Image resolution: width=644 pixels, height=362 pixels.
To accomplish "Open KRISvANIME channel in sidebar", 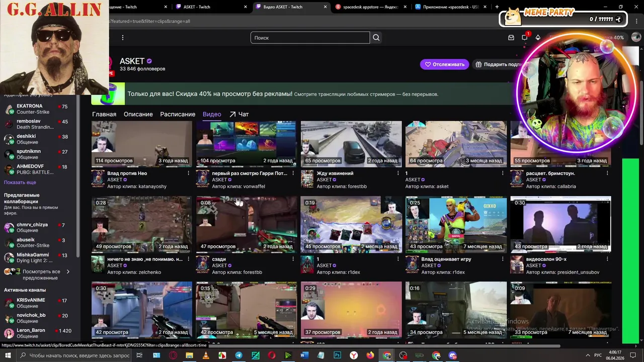I will tap(37, 303).
